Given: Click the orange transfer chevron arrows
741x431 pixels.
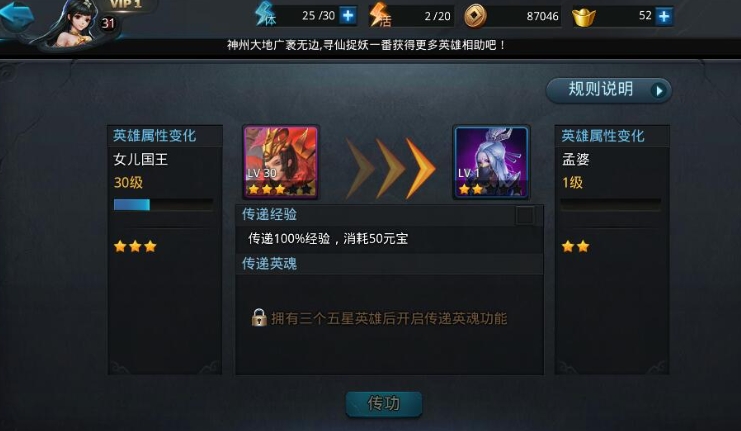Looking at the screenshot, I should coord(390,168).
